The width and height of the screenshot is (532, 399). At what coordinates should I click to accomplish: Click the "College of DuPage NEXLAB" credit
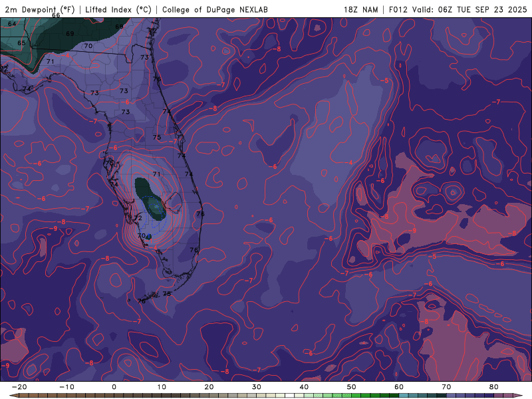[x=215, y=10]
